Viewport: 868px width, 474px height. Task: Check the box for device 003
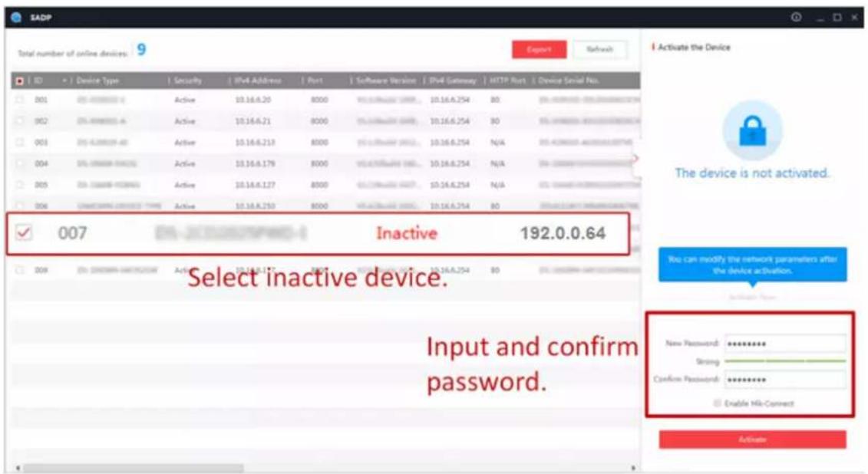[19, 142]
